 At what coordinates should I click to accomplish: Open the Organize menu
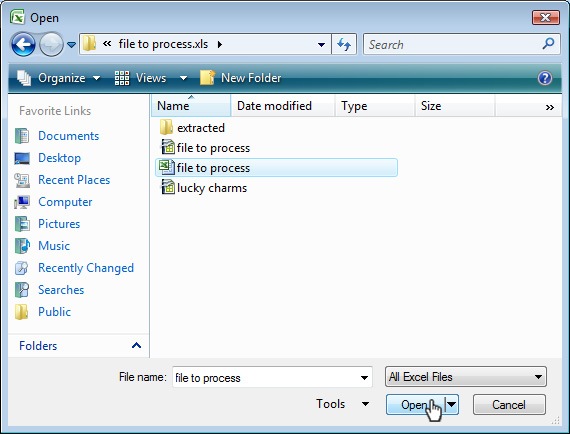(x=59, y=78)
